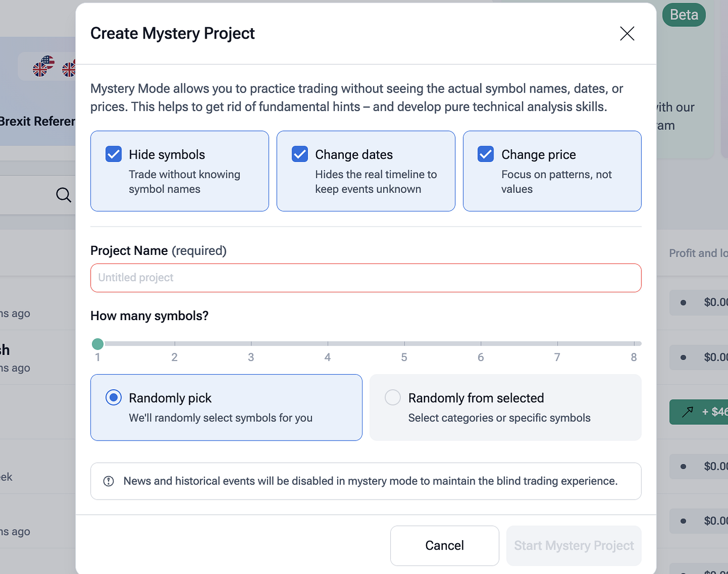
Task: Choose Randomly from selected radio option
Action: [x=393, y=398]
